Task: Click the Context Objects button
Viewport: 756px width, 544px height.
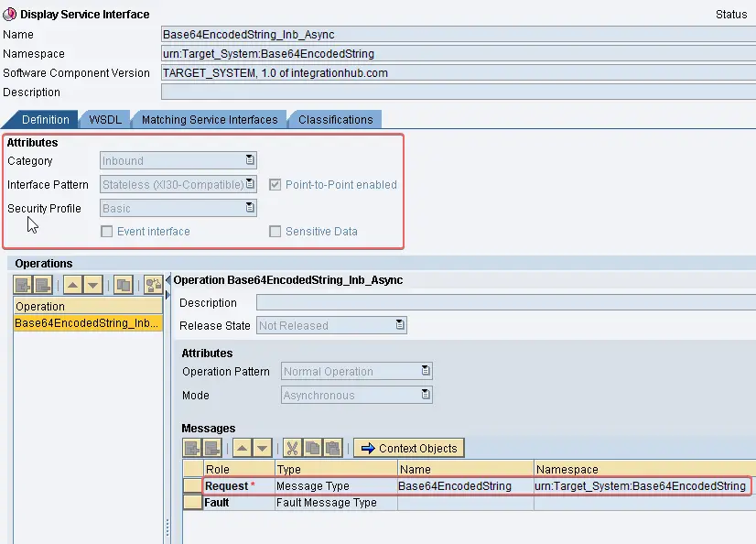Action: pyautogui.click(x=409, y=448)
